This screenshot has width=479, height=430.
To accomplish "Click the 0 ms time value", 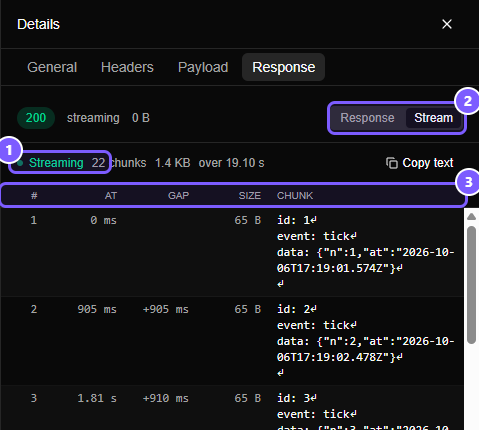I will pos(103,220).
